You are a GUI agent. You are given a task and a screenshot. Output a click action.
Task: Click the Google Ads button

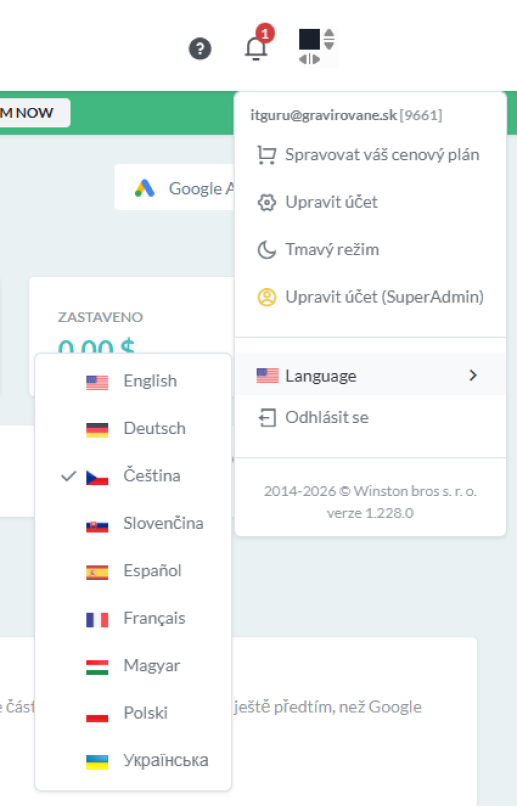pos(175,188)
